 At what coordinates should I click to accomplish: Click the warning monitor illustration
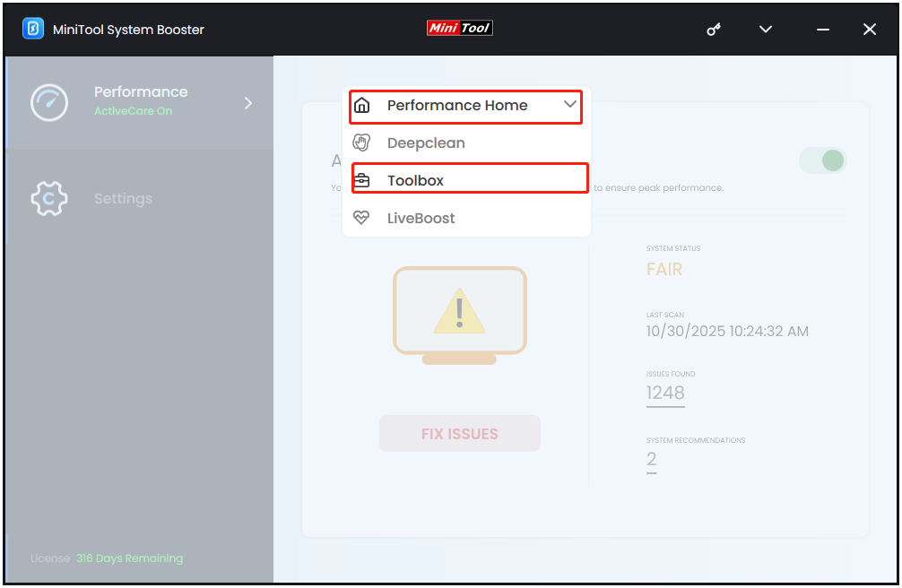(459, 314)
